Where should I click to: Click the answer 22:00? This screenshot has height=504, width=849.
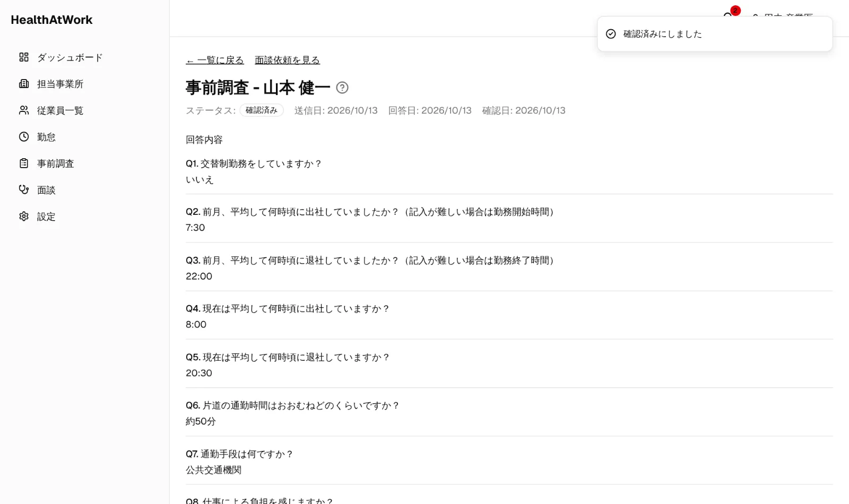pyautogui.click(x=199, y=276)
